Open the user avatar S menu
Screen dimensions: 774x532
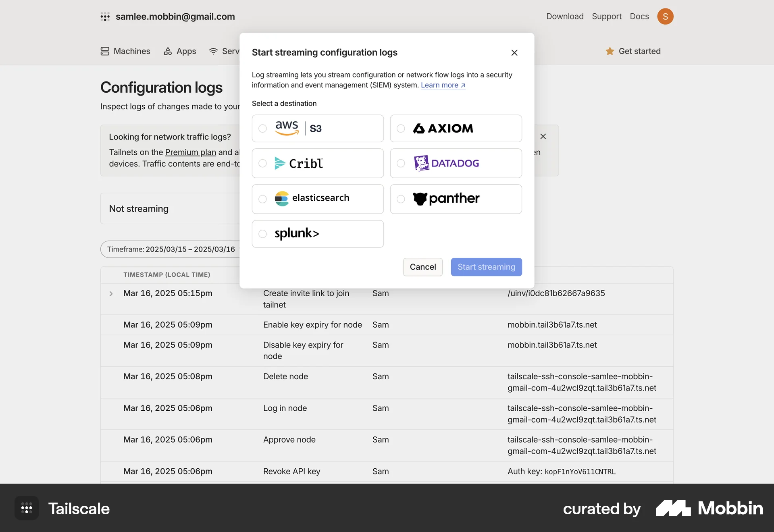pos(665,17)
